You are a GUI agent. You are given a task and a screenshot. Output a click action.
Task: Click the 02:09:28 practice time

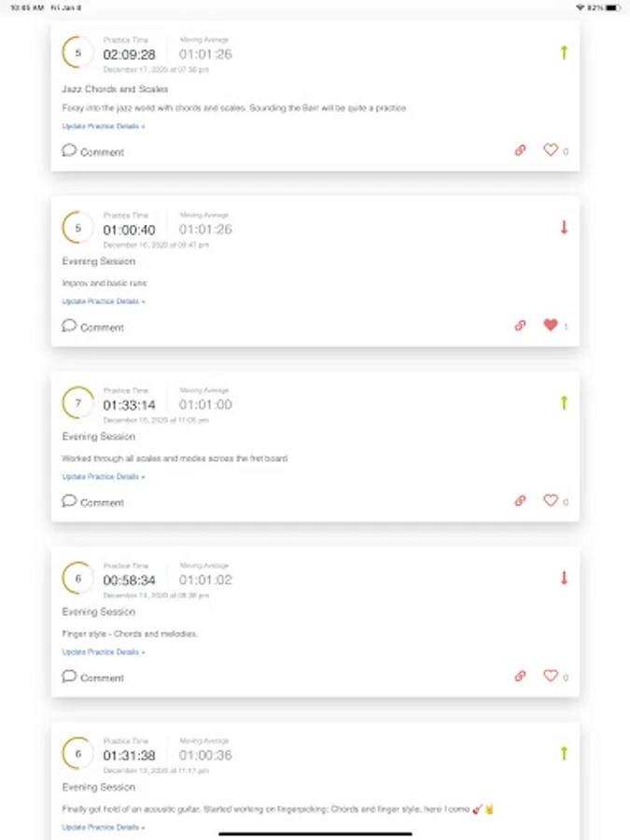[x=129, y=54]
